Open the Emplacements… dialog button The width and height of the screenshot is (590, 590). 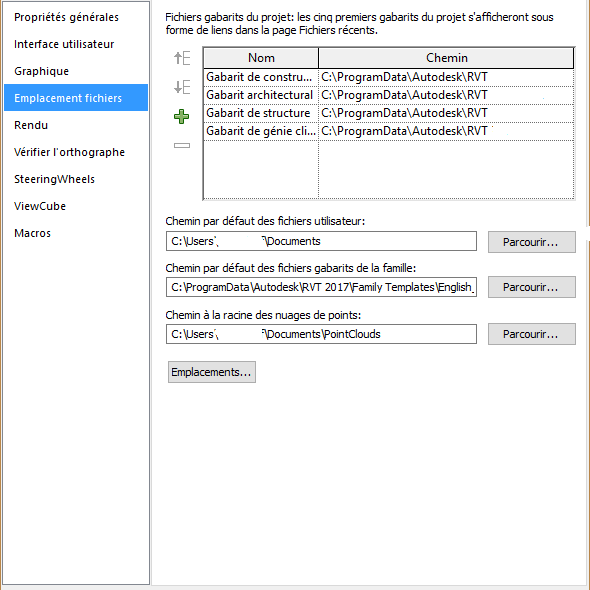click(212, 372)
